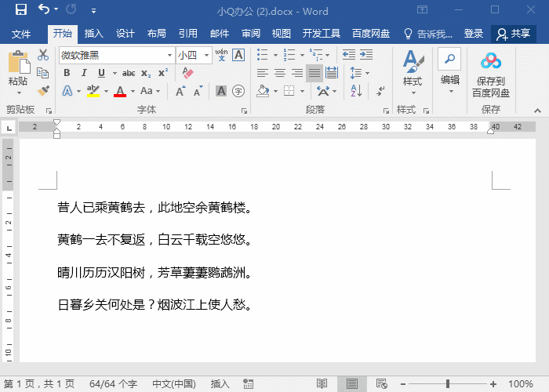
Task: Apply bullet list
Action: [262, 55]
